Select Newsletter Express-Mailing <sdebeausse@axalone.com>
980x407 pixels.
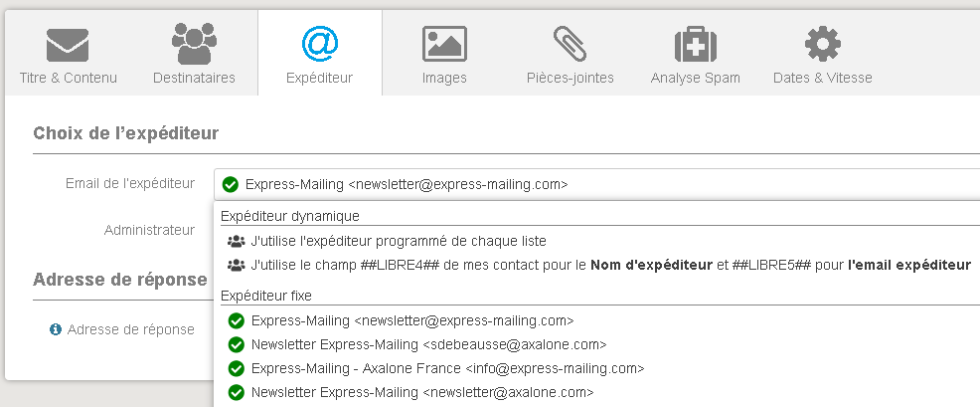coord(428,344)
